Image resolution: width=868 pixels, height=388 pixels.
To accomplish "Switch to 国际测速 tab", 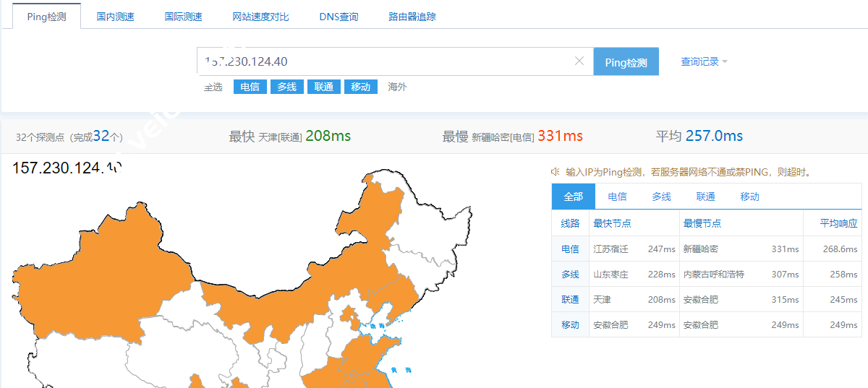I will [x=184, y=17].
